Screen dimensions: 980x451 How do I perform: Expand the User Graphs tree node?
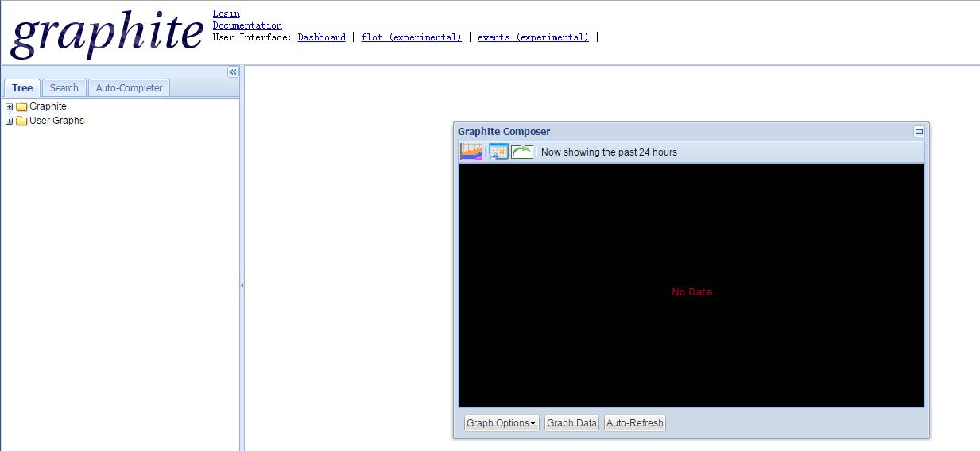(10, 121)
